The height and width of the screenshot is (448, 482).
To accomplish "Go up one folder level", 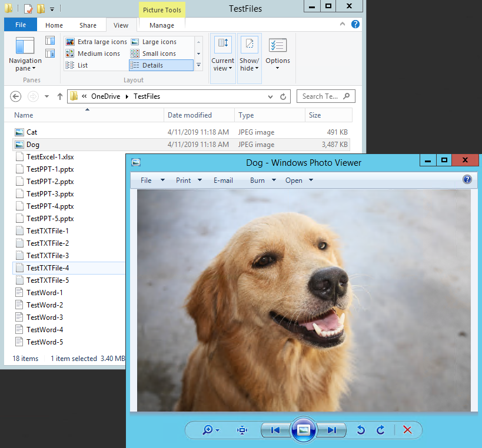I will [x=59, y=96].
